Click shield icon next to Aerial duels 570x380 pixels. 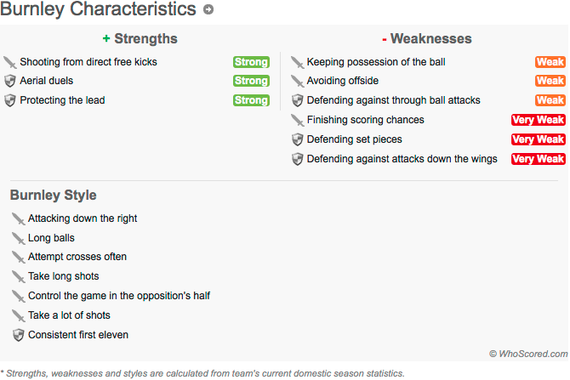coord(10,81)
